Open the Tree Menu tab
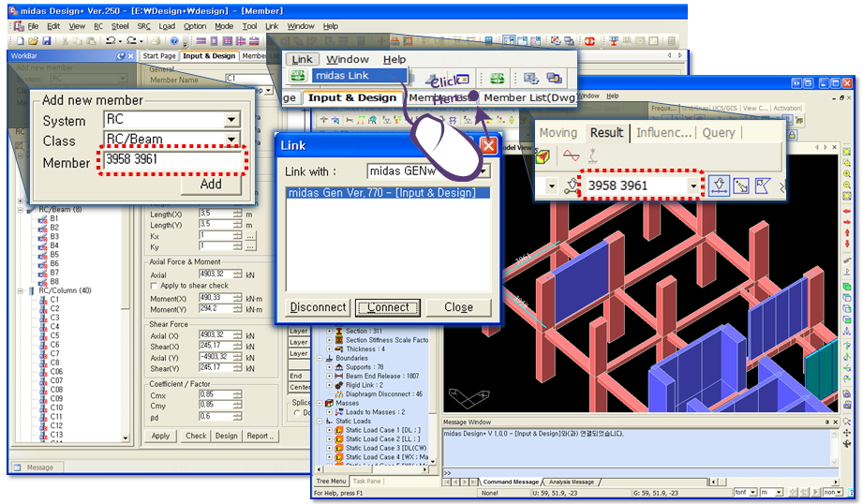The image size is (863, 504). click(x=331, y=481)
